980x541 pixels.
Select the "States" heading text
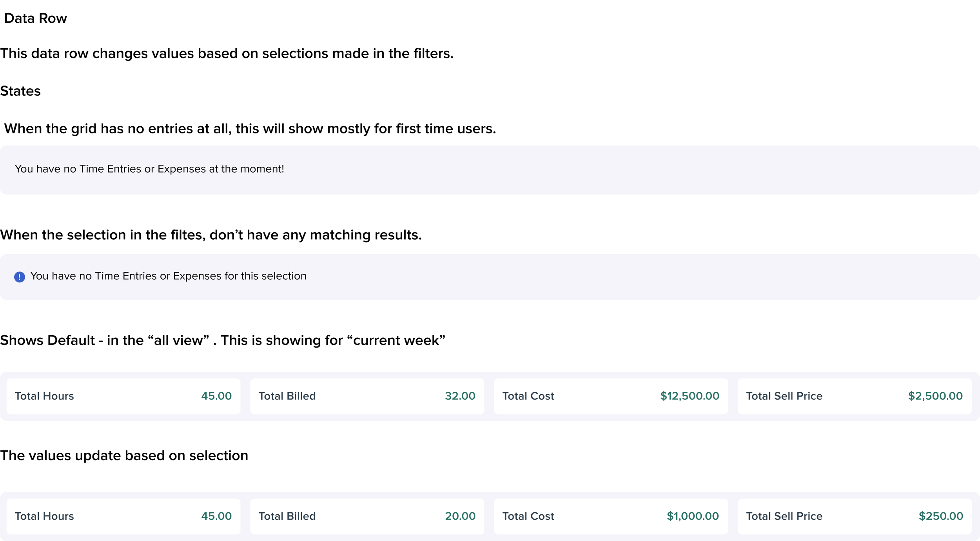point(20,91)
